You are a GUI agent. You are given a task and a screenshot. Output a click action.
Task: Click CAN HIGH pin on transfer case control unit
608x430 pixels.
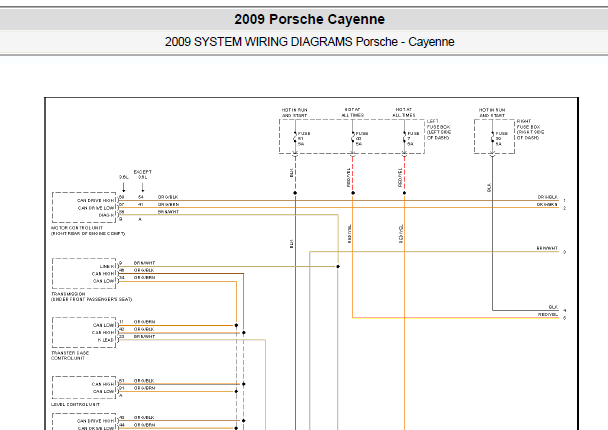coord(103,333)
